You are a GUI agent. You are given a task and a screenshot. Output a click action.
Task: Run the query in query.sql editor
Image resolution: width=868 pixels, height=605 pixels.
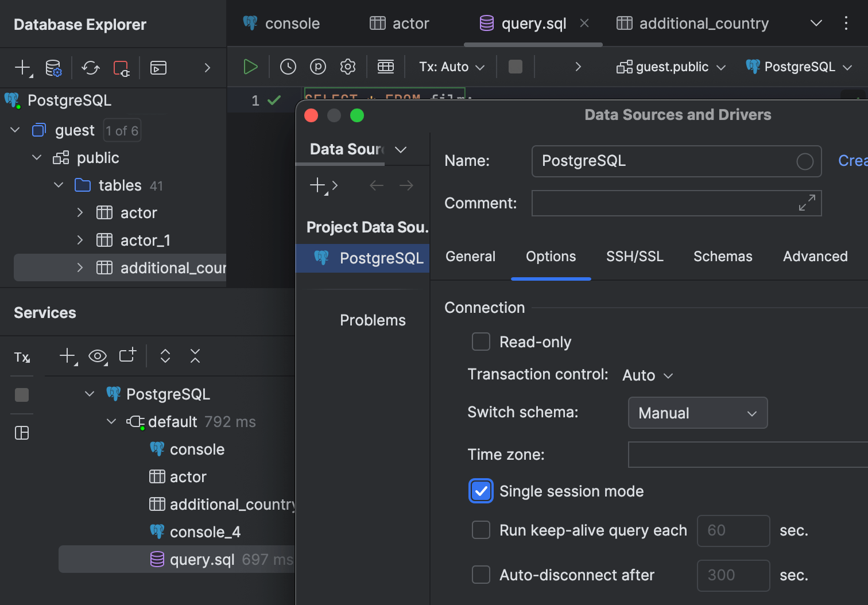[251, 66]
